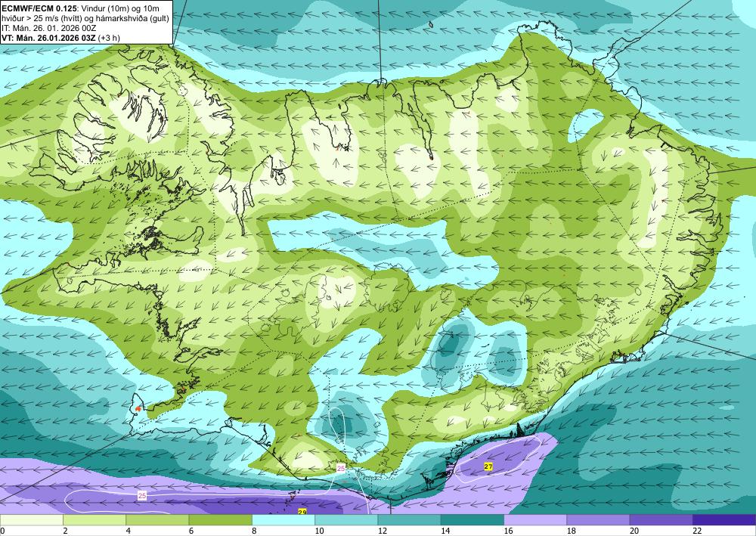This screenshot has height=536, width=756.
Task: Select the olive green 6–8 legend swatch
Action: coord(220,519)
